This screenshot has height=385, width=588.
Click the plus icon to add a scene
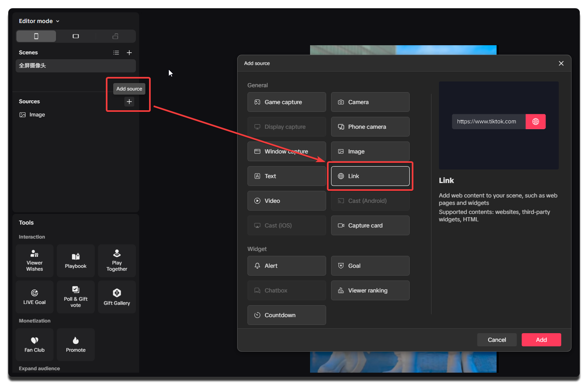(129, 52)
